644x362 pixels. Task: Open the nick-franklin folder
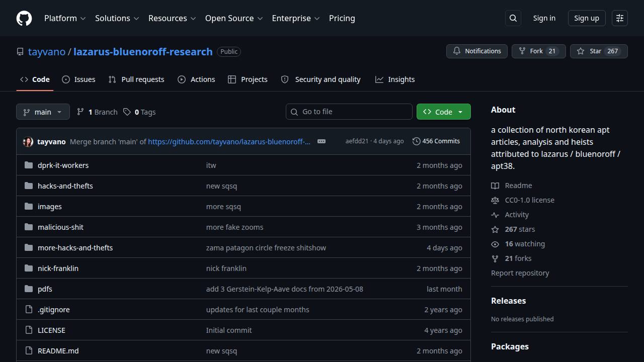pyautogui.click(x=58, y=268)
